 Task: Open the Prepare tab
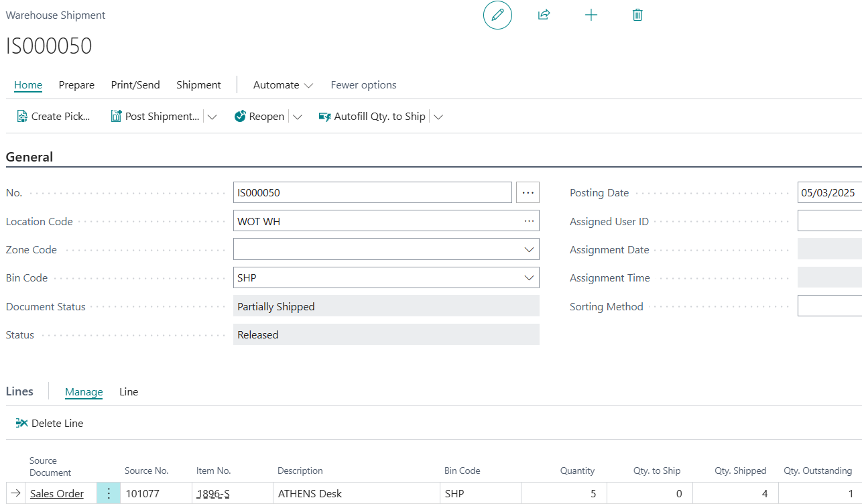(76, 85)
